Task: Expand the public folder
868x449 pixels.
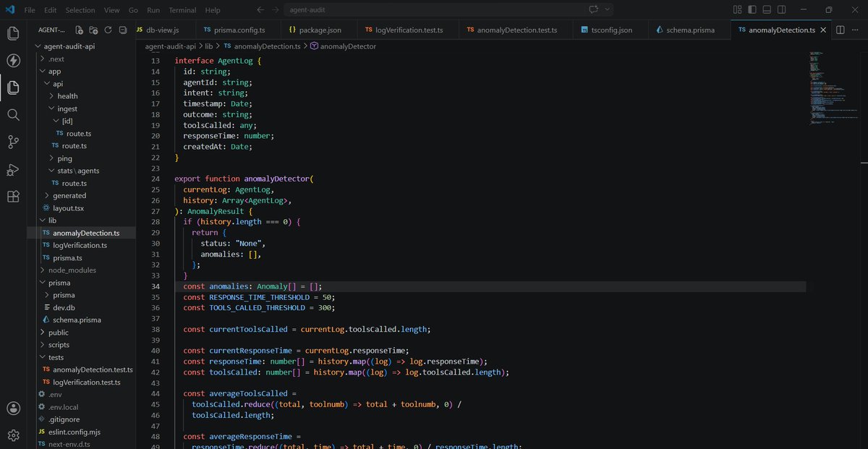Action: coord(80,333)
